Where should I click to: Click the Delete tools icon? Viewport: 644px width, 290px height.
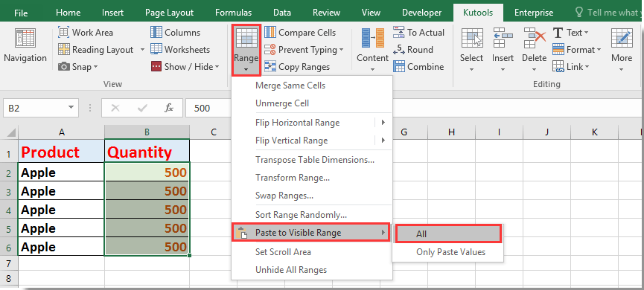[x=535, y=38]
